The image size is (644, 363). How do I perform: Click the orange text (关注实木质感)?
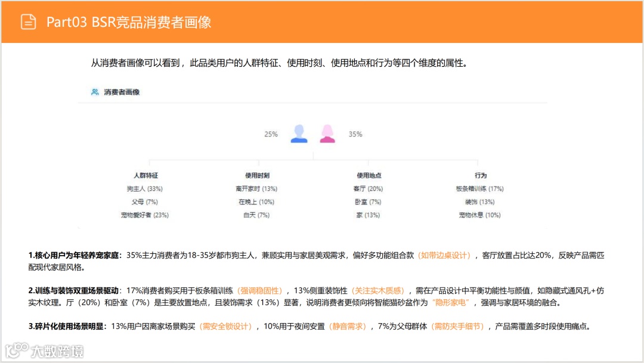[x=378, y=291]
